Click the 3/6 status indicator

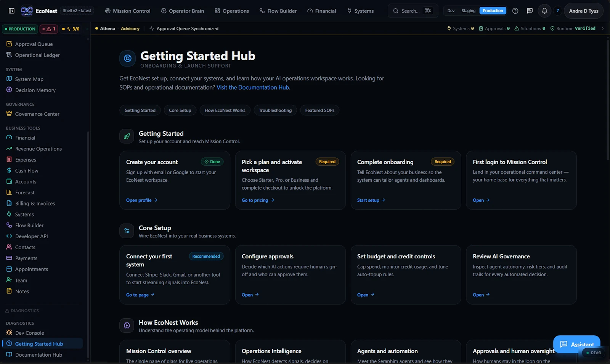pyautogui.click(x=71, y=29)
